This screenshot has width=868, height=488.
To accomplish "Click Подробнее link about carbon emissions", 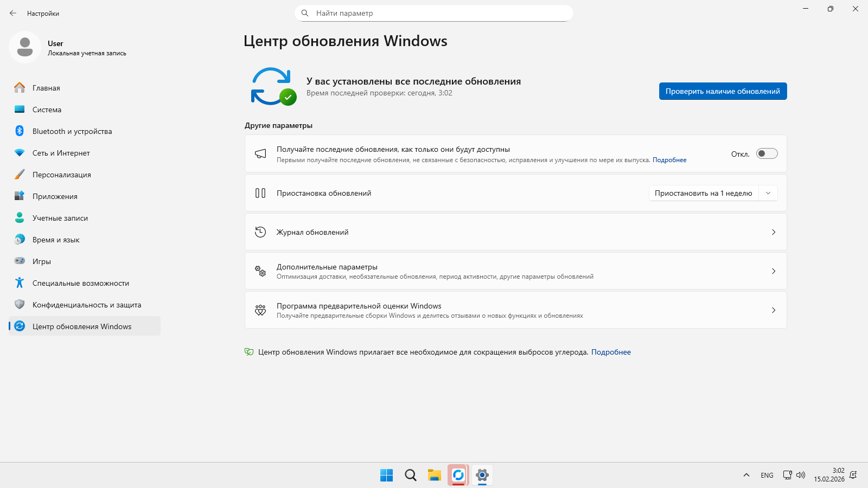I will pyautogui.click(x=611, y=352).
